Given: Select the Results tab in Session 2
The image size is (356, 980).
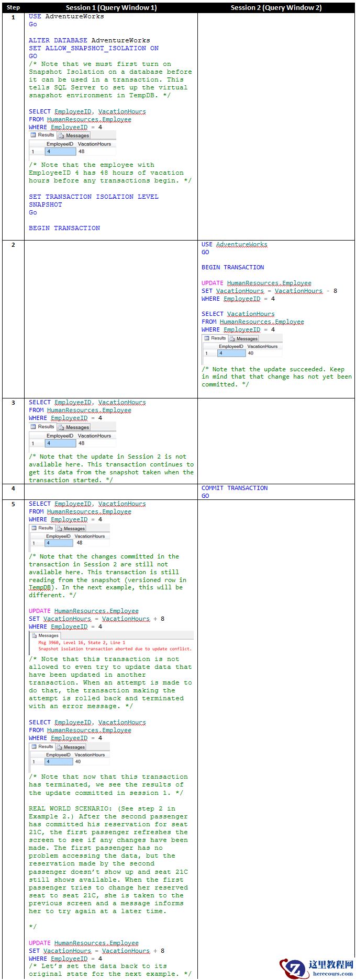Looking at the screenshot, I should tap(218, 338).
